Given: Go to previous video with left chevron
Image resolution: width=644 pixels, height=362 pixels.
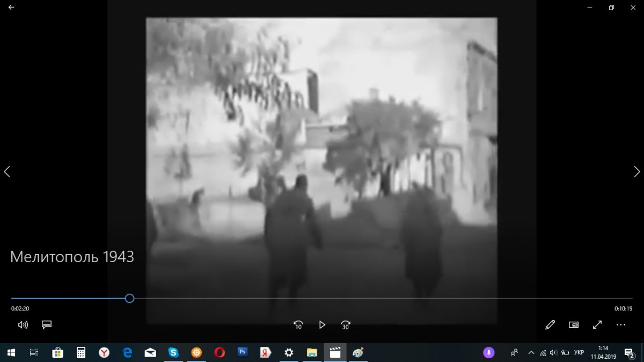Looking at the screenshot, I should tap(7, 172).
